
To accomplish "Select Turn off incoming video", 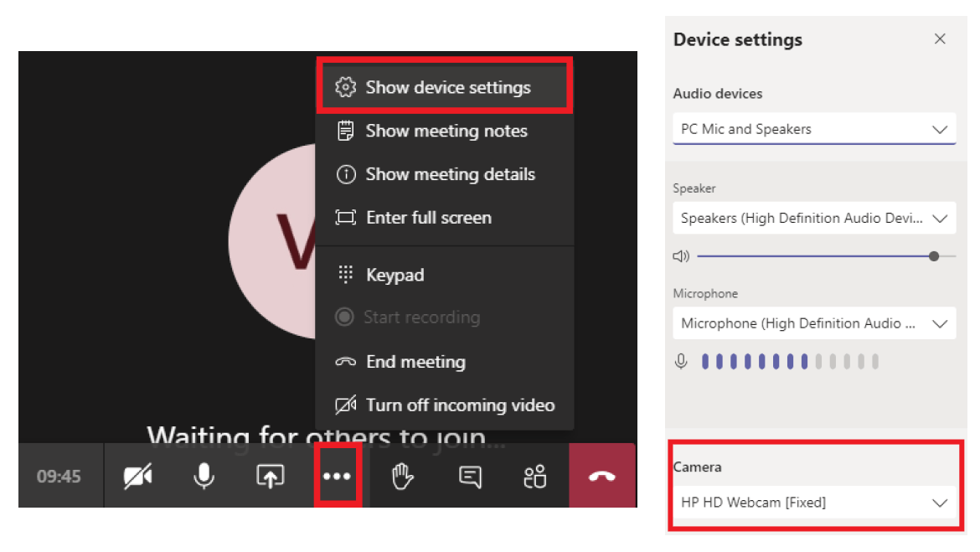I will click(445, 405).
